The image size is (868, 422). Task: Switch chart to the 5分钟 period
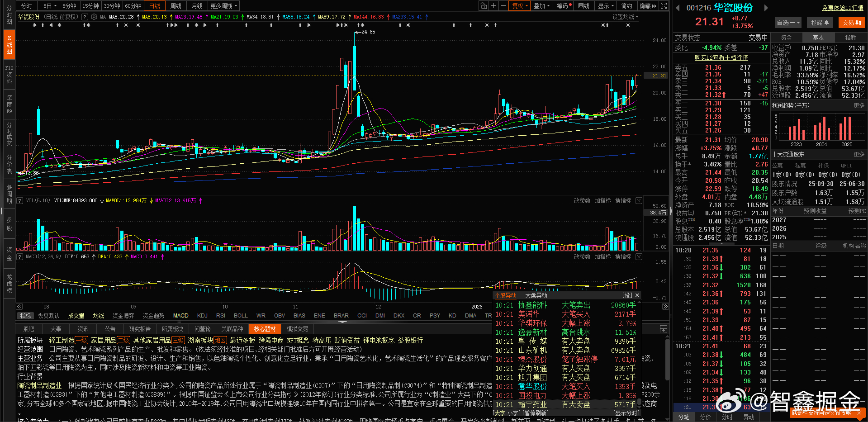(x=69, y=6)
